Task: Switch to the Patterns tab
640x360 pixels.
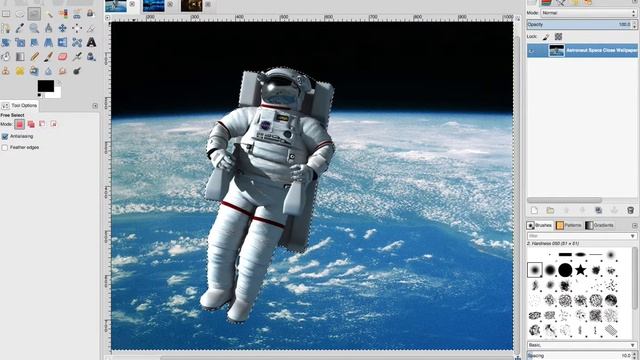Action: (569, 225)
